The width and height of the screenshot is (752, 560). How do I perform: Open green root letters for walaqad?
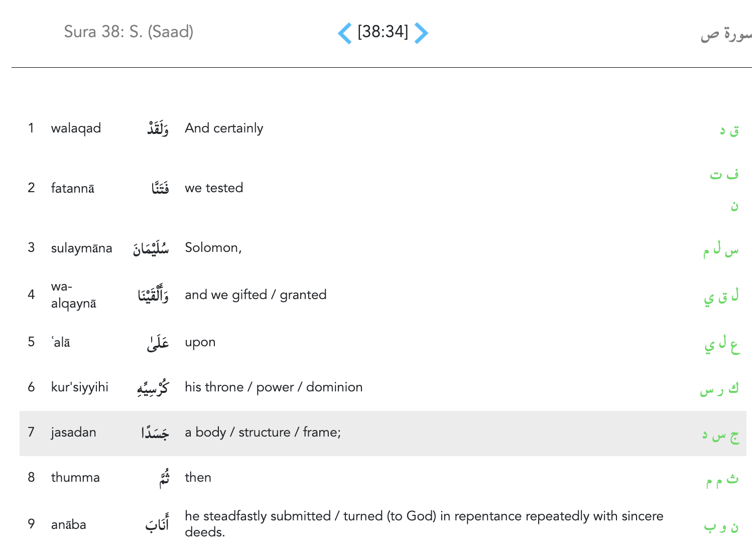729,130
